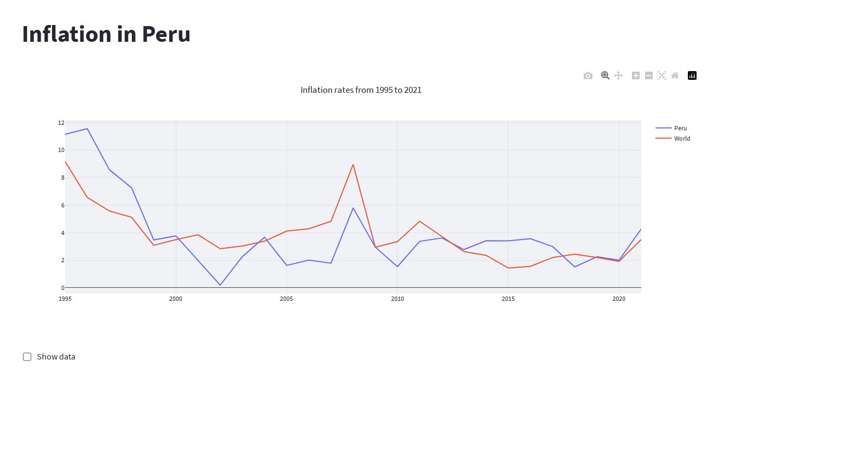Select the Pan tool in modebar
Image resolution: width=868 pixels, height=454 pixels.
click(618, 75)
